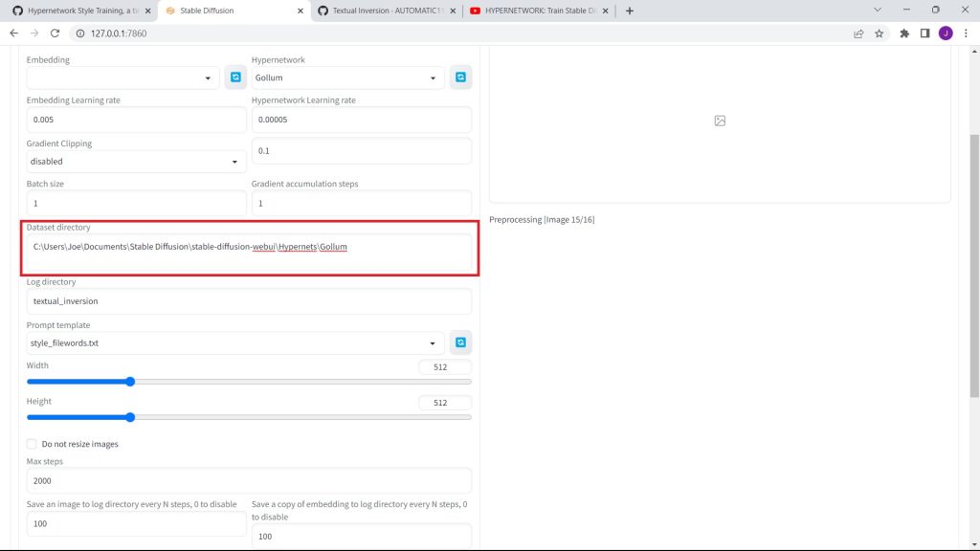980x551 pixels.
Task: Open Prompt template dropdown style_filewords.txt
Action: tap(234, 342)
